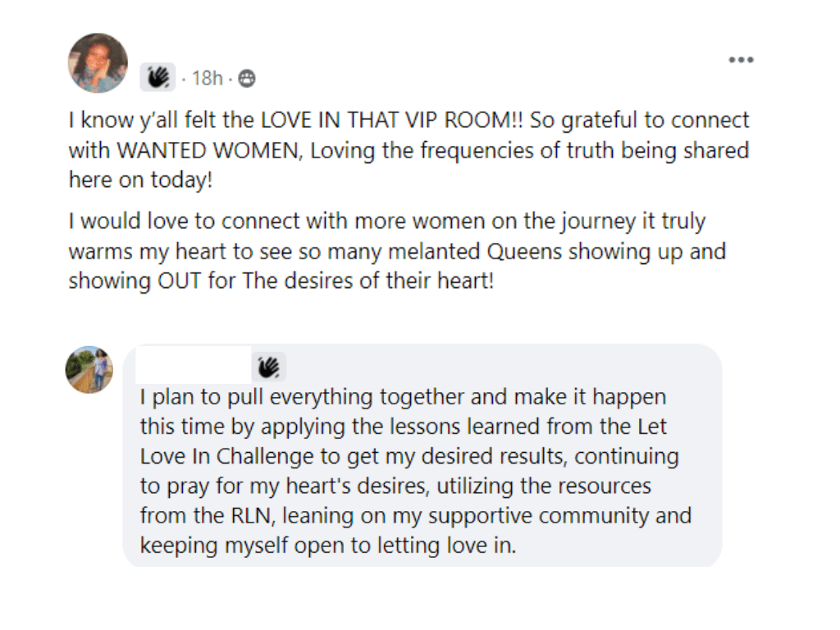
Task: Click the group privacy icon after 18h
Action: (x=246, y=79)
